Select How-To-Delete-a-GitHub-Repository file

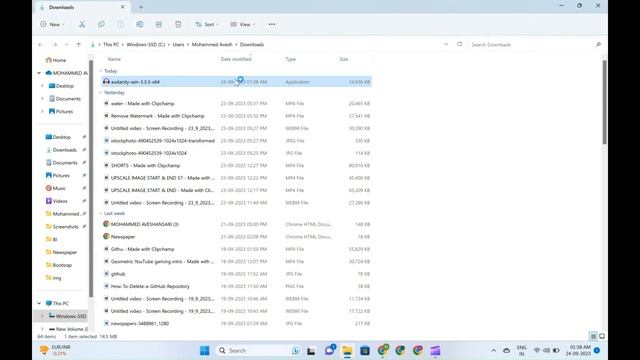click(x=237, y=286)
